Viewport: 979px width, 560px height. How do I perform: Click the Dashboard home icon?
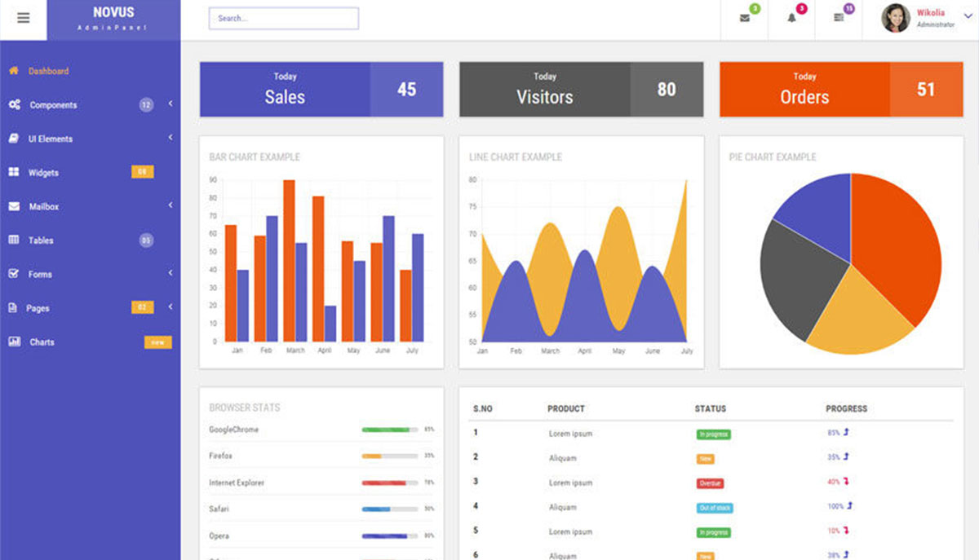[14, 71]
